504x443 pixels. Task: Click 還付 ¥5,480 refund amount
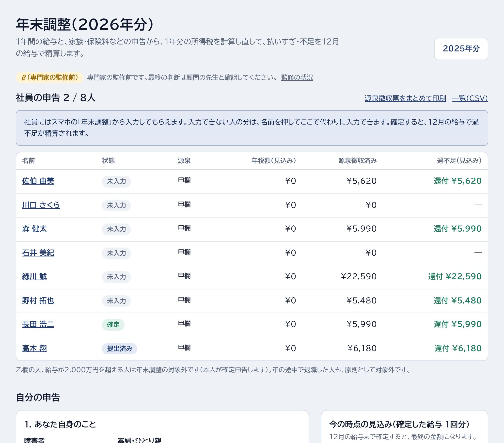click(x=458, y=301)
